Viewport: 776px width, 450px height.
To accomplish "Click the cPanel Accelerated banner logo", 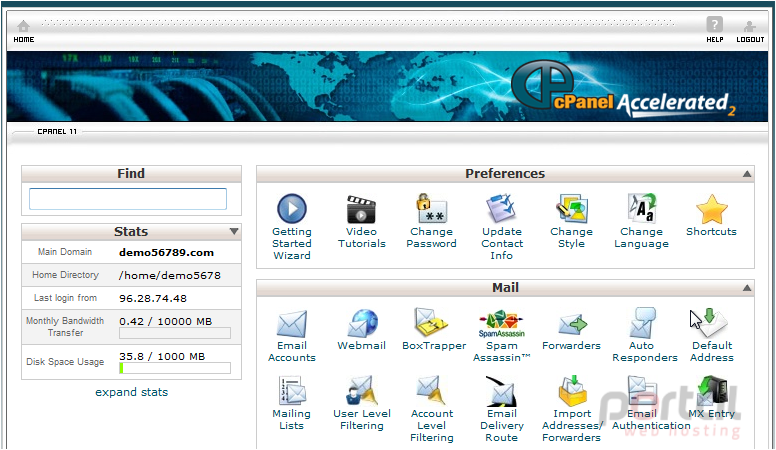I will [x=623, y=89].
